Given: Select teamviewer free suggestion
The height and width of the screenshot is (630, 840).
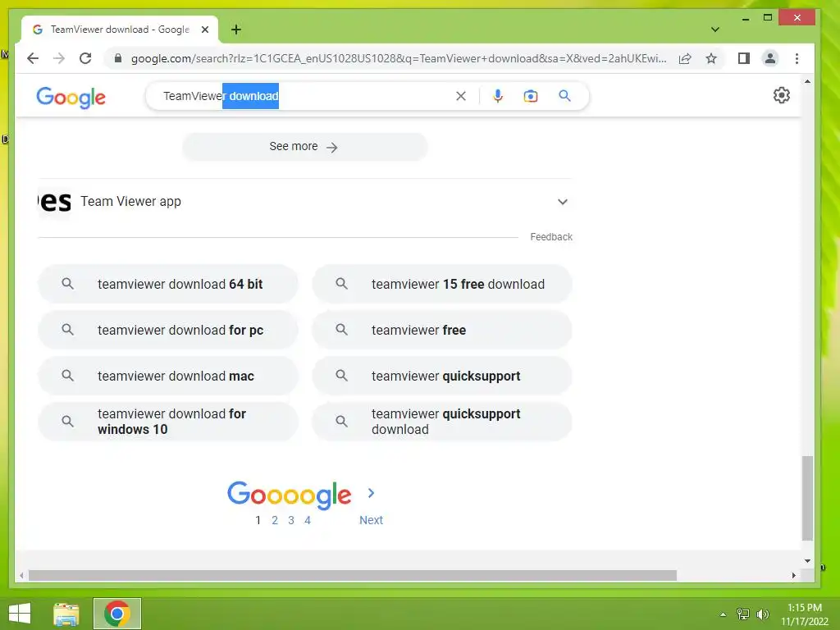Looking at the screenshot, I should click(442, 330).
